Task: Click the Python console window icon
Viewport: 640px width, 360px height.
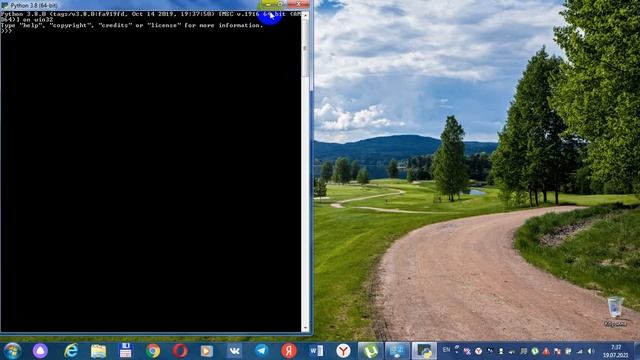Action: point(4,6)
